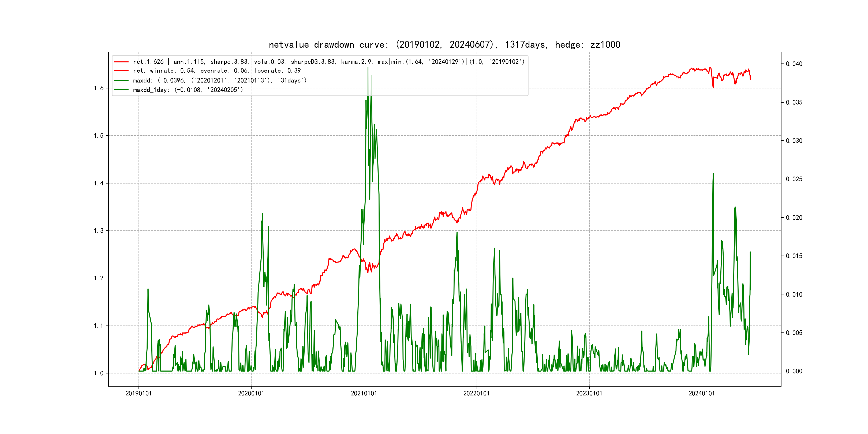Click the 1.6 left y-axis tick label

99,88
